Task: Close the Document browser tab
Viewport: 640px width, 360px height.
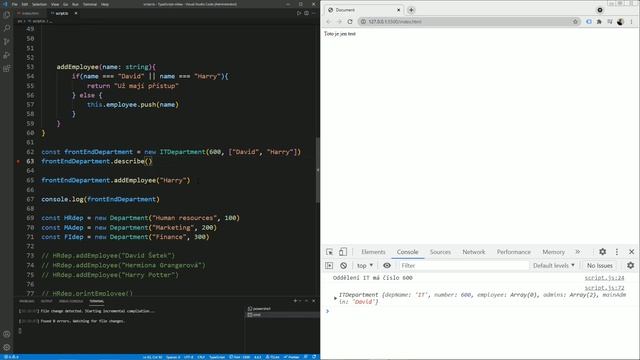Action: coord(399,10)
